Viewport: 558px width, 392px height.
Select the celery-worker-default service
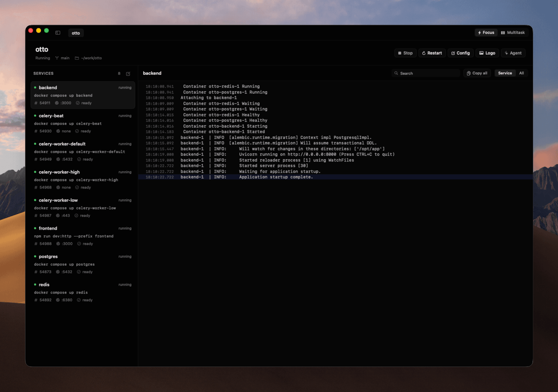click(83, 151)
